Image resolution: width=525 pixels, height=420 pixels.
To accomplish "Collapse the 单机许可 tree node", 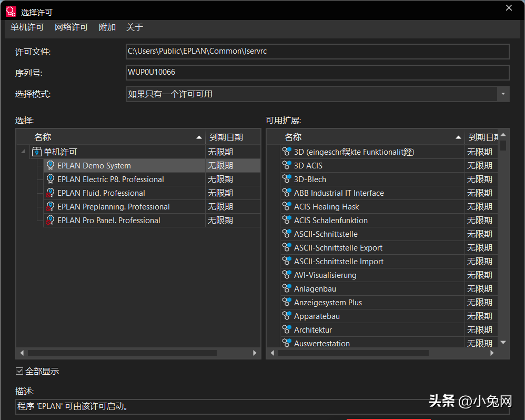I will 23,152.
